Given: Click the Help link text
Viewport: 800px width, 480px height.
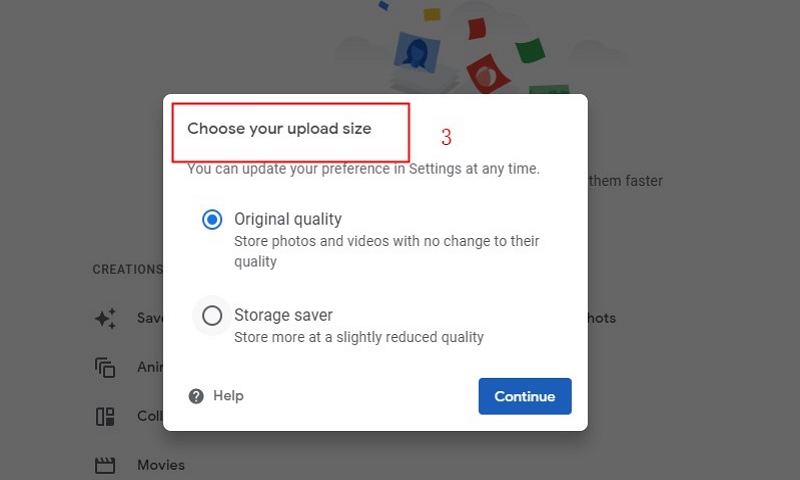Looking at the screenshot, I should point(228,396).
